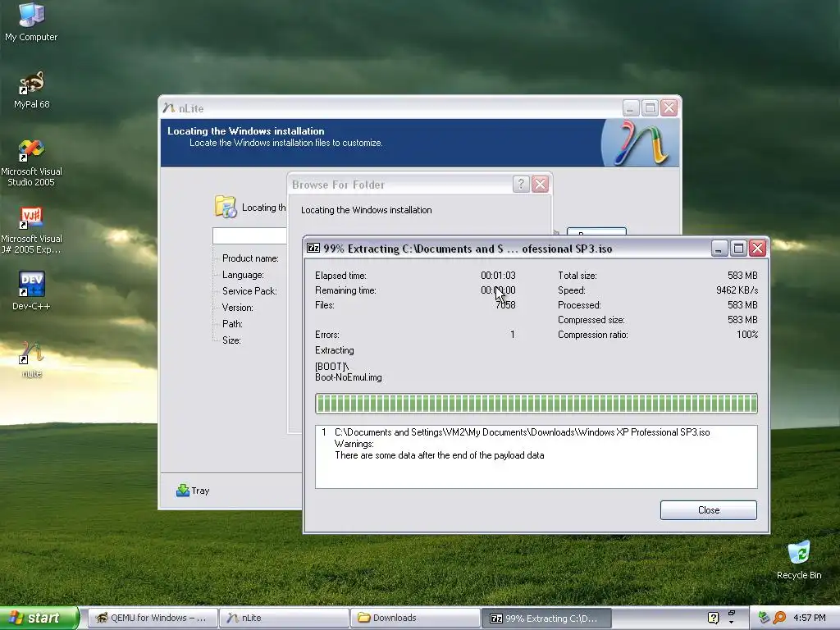Click the green extraction progress bar
The height and width of the screenshot is (630, 840).
[536, 404]
